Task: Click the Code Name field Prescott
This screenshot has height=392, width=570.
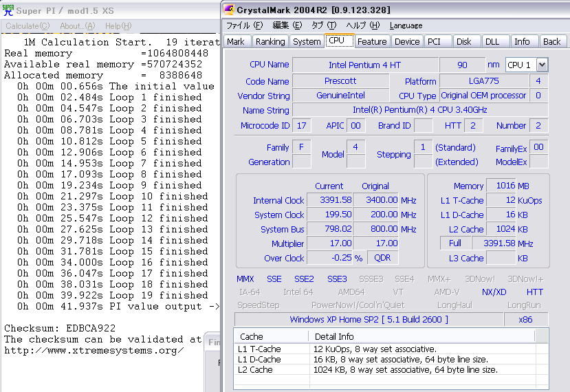Action: click(340, 80)
